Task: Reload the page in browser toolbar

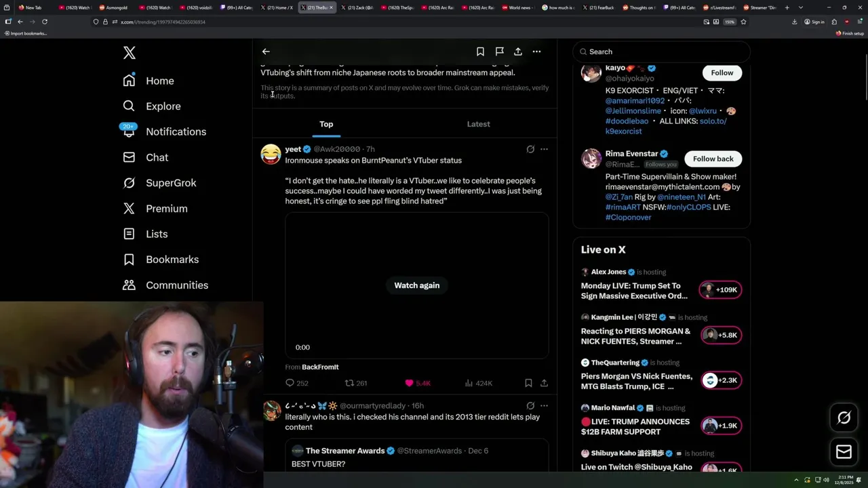Action: (x=45, y=22)
